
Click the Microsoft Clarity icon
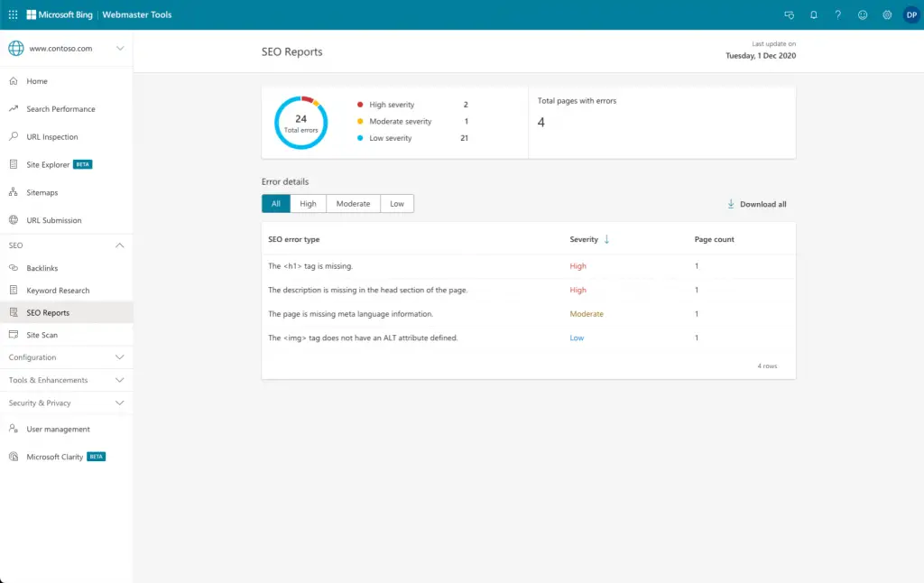[x=14, y=457]
